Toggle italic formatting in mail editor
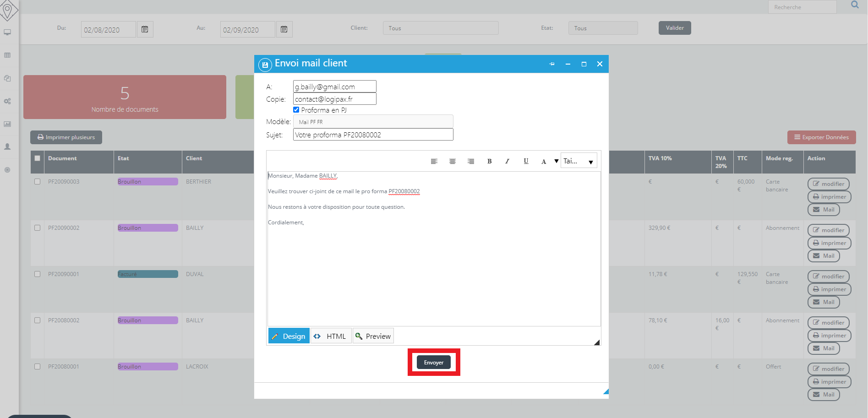The width and height of the screenshot is (868, 418). [507, 161]
